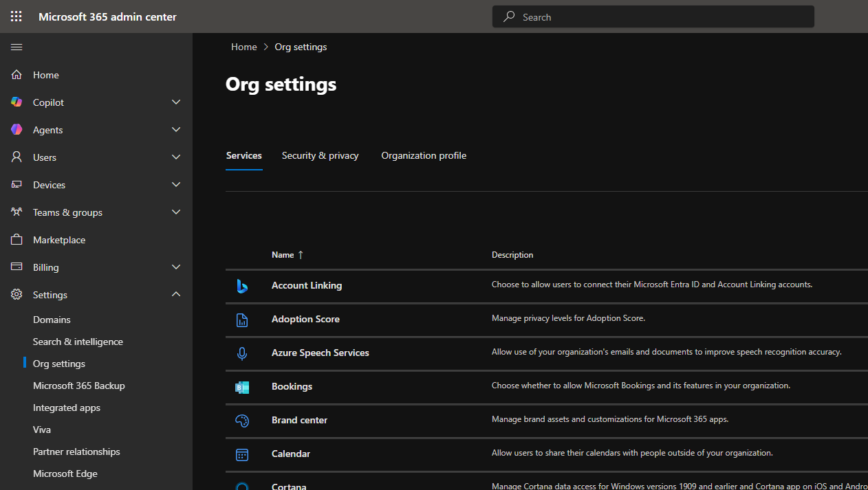Open Marketplace in the sidebar

tap(59, 240)
